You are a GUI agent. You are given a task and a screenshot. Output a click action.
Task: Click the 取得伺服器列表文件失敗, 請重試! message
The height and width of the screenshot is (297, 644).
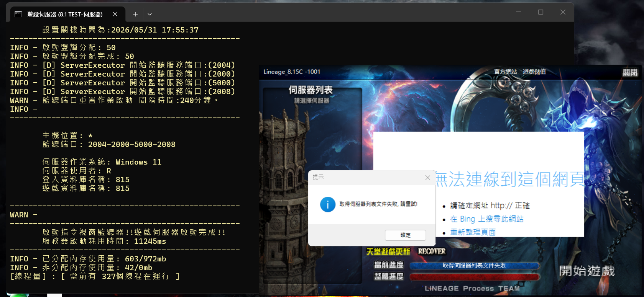point(378,204)
